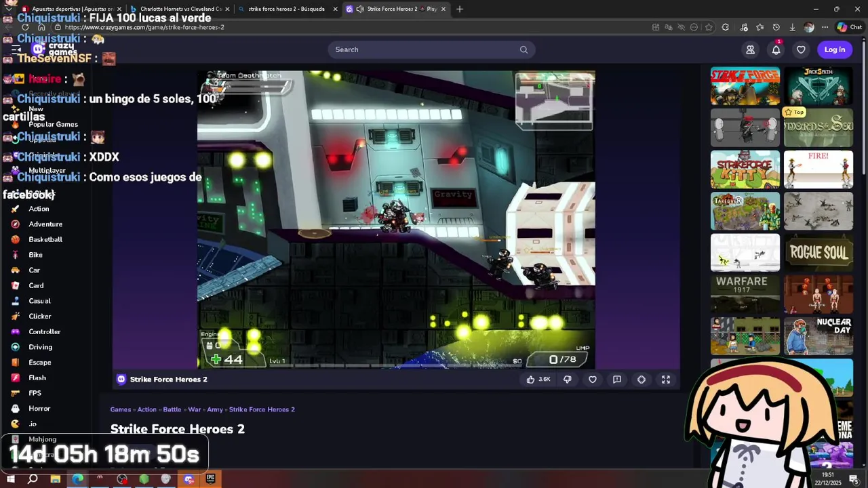
Task: Open browser downloads icon
Action: 792,27
